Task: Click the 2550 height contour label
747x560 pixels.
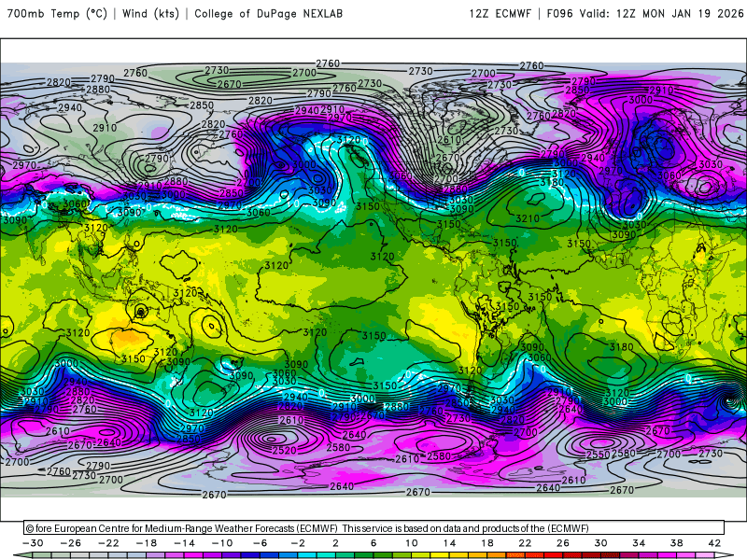Action: tap(598, 455)
